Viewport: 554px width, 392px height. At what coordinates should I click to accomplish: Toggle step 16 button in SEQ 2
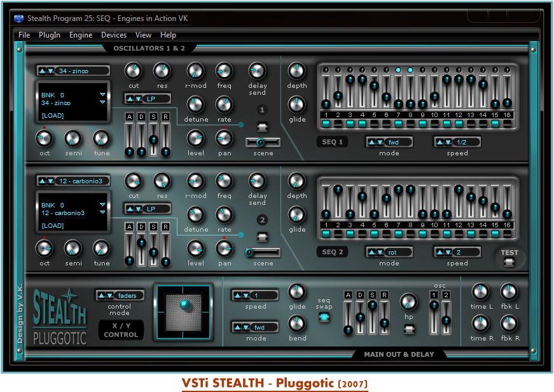tap(507, 234)
